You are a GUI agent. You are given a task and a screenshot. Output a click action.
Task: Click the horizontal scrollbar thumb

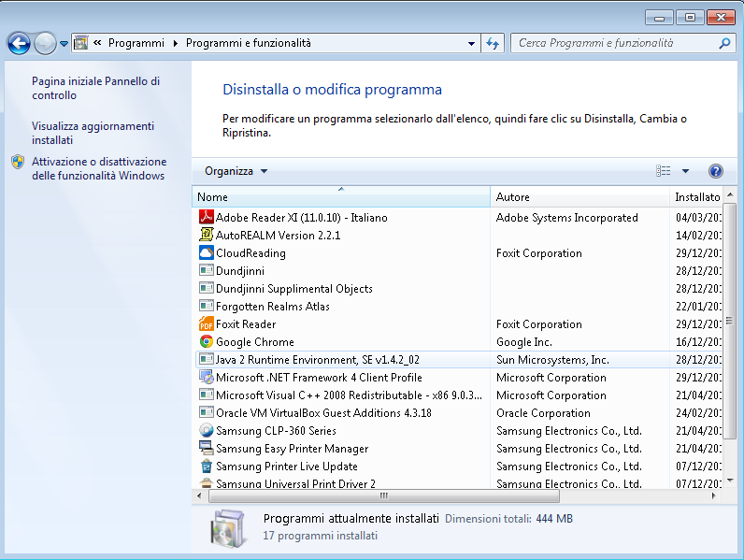pyautogui.click(x=384, y=495)
